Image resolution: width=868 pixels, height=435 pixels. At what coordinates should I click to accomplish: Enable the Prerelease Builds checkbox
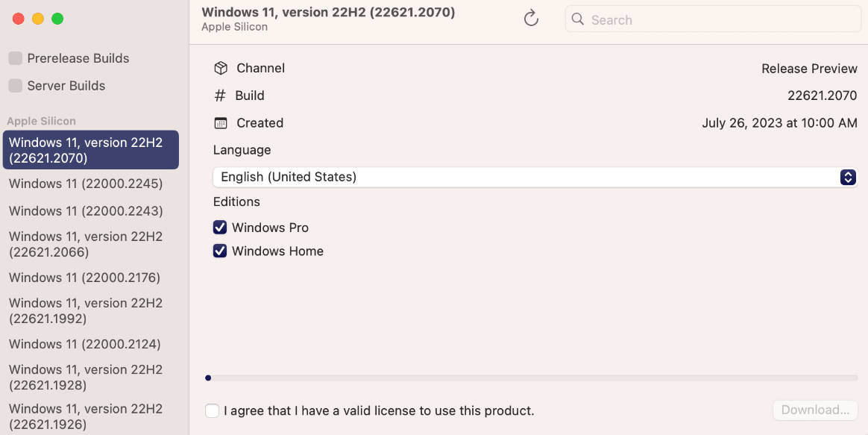[x=16, y=58]
